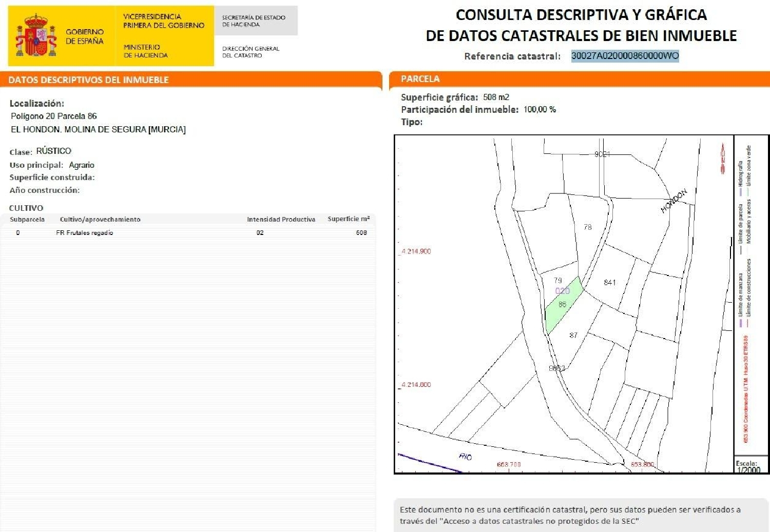Click the Gobierno de España logo text
This screenshot has height=532, width=770.
tap(85, 36)
